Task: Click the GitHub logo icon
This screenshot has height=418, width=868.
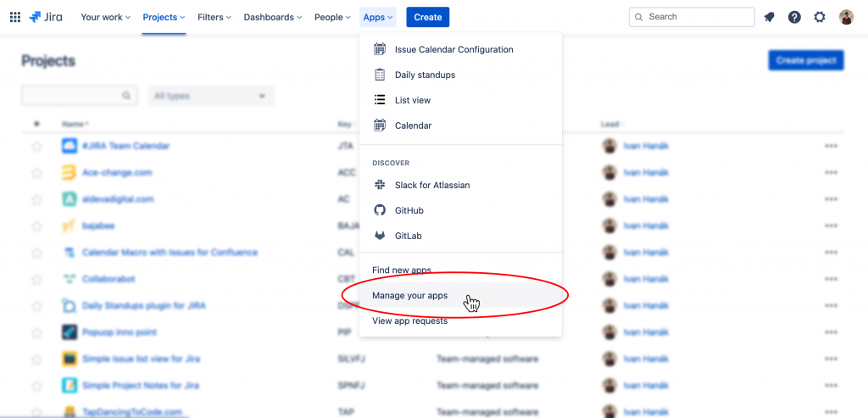Action: pos(380,210)
